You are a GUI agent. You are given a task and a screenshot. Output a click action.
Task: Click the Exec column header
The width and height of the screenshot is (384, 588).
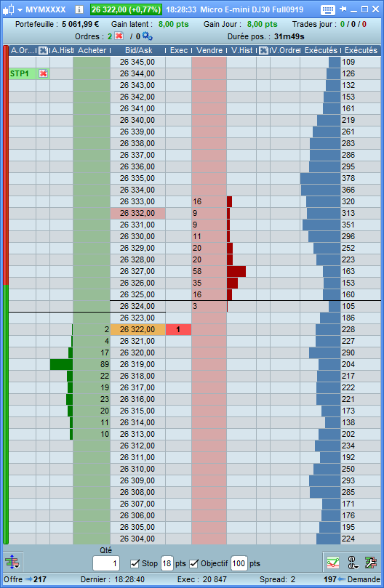point(179,50)
